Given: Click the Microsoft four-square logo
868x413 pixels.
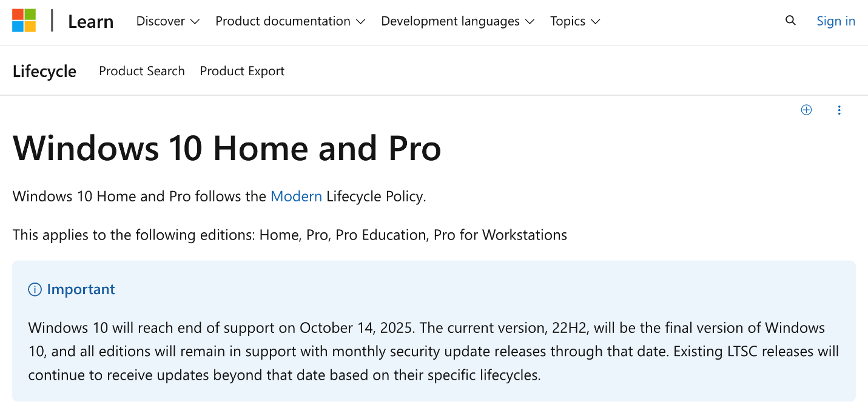Looking at the screenshot, I should [x=24, y=21].
